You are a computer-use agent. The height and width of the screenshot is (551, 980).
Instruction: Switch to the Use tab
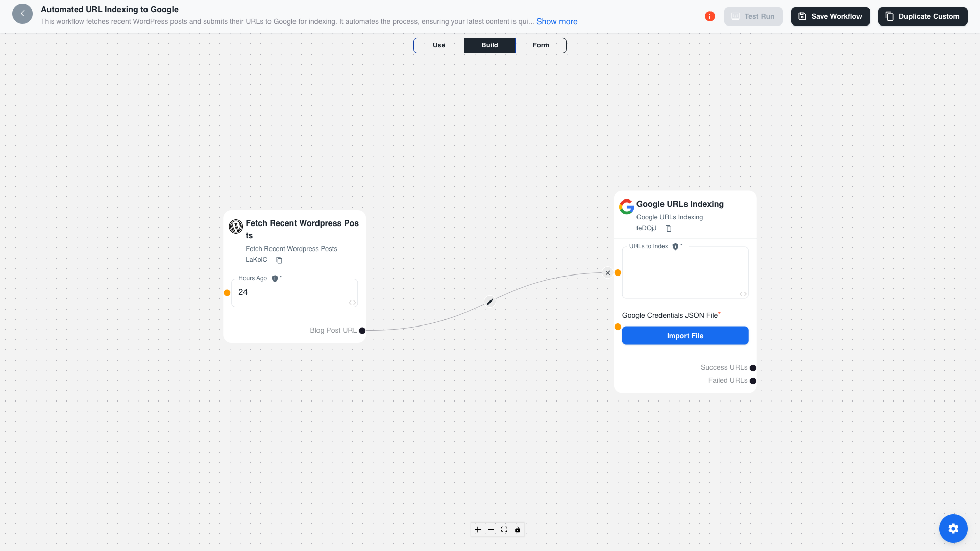438,45
